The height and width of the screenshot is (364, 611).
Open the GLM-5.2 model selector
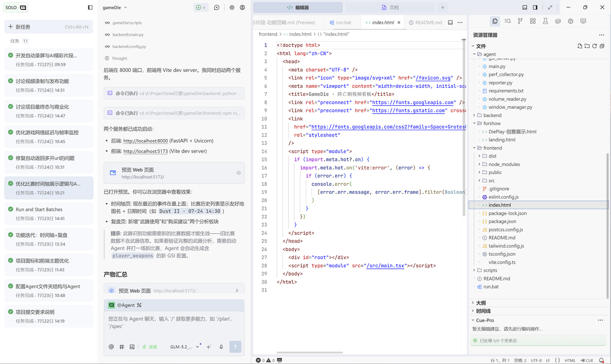pos(185,347)
